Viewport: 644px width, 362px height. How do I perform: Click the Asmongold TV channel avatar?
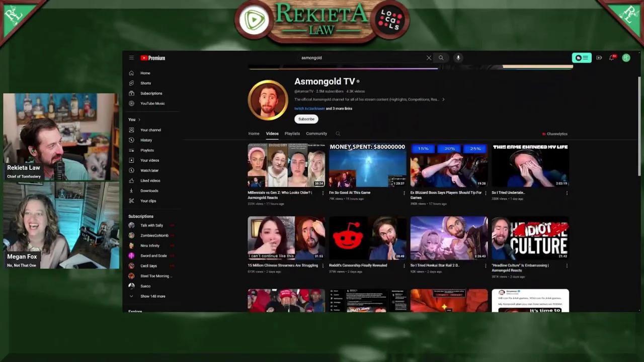click(x=268, y=100)
